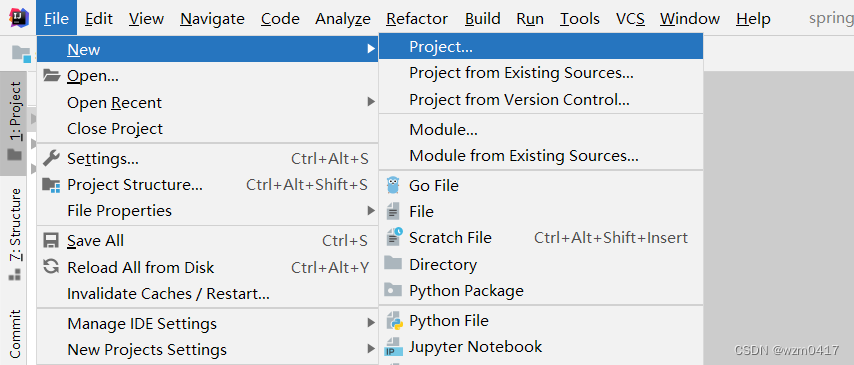Click the Jupyter Notebook icon

(x=393, y=348)
